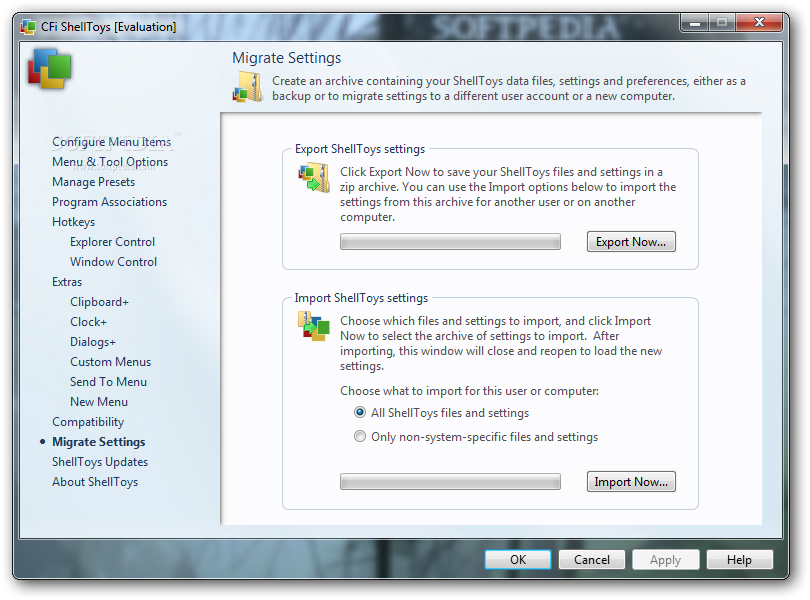This screenshot has height=600, width=810.
Task: Click the Export Now button
Action: [631, 242]
